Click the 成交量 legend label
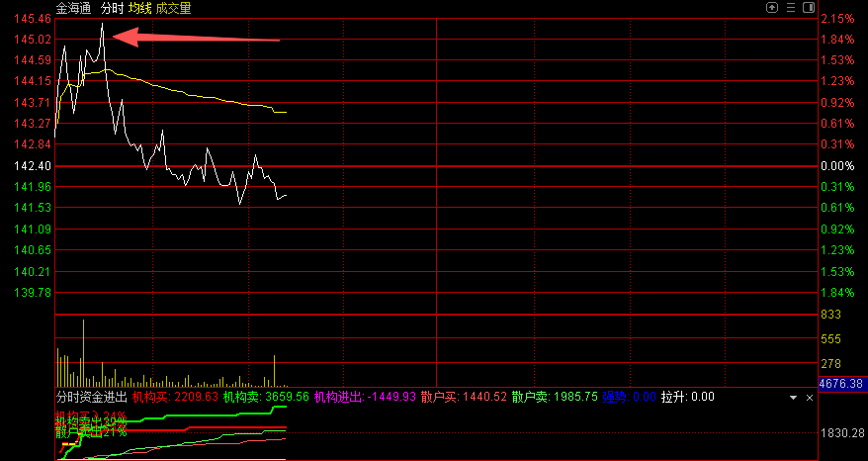The width and height of the screenshot is (868, 461). pyautogui.click(x=174, y=8)
